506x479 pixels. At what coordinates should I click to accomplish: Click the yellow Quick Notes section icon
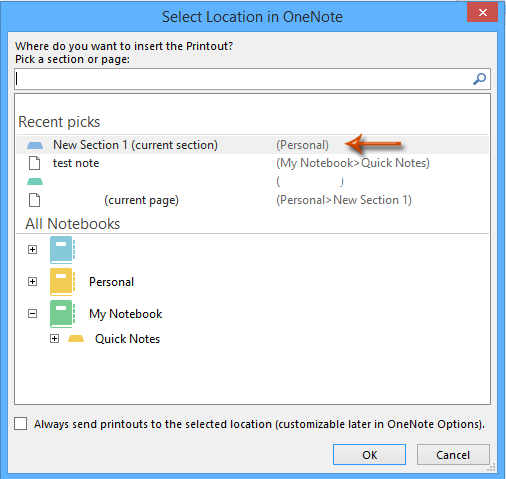76,339
